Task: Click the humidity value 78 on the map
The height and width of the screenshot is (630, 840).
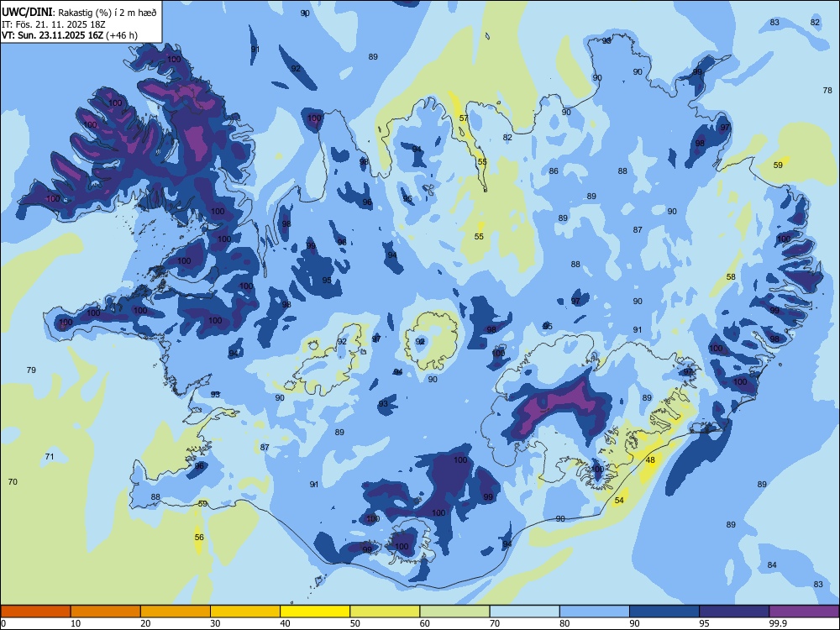Action: tap(827, 91)
